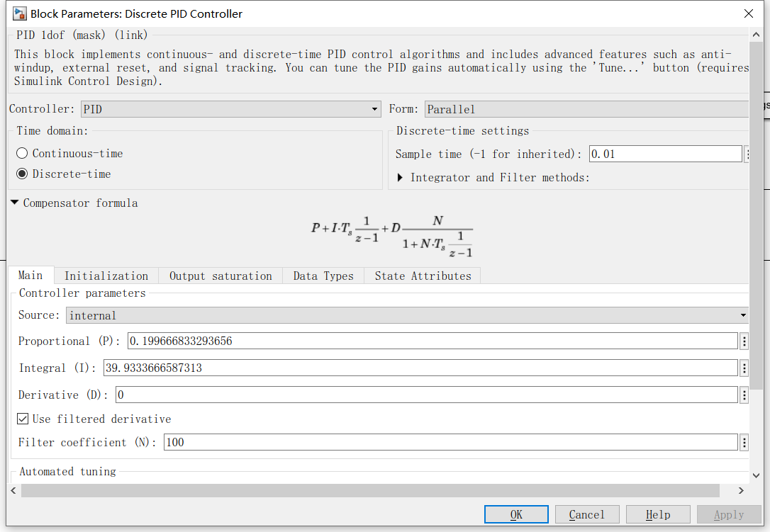This screenshot has width=770, height=532.
Task: Open the Source dropdown set to internal
Action: [x=408, y=315]
